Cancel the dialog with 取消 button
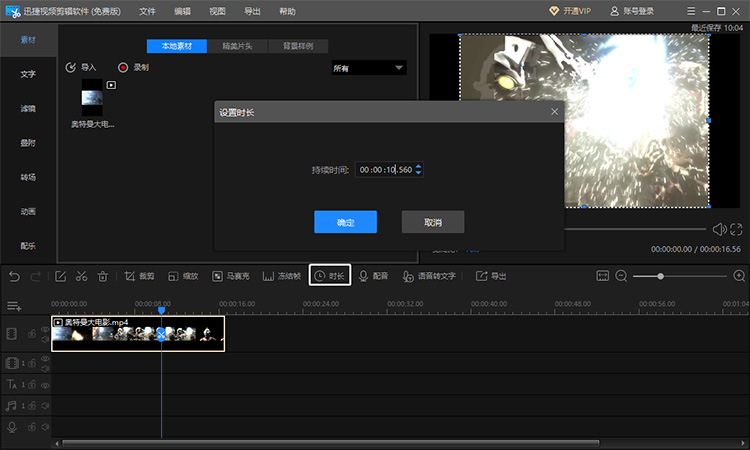750x450 pixels. (433, 222)
